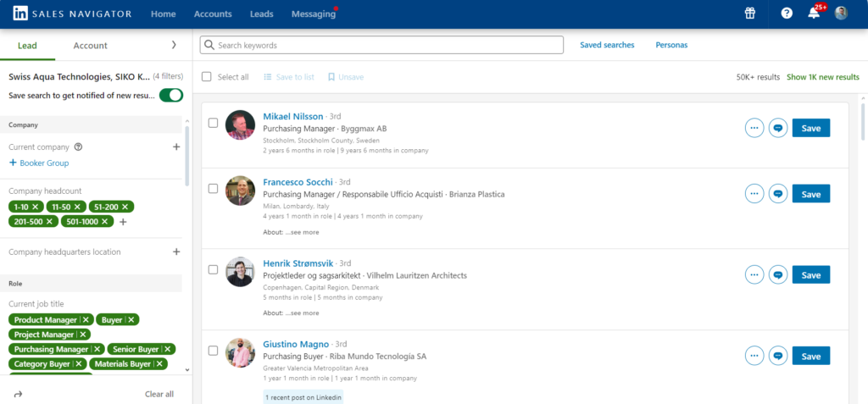Screen dimensions: 868x404
Task: Add another Company headcount range
Action: coord(123,222)
